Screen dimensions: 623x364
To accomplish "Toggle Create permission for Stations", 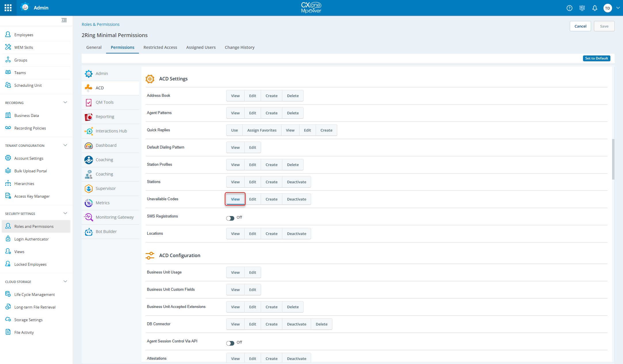I will point(271,182).
